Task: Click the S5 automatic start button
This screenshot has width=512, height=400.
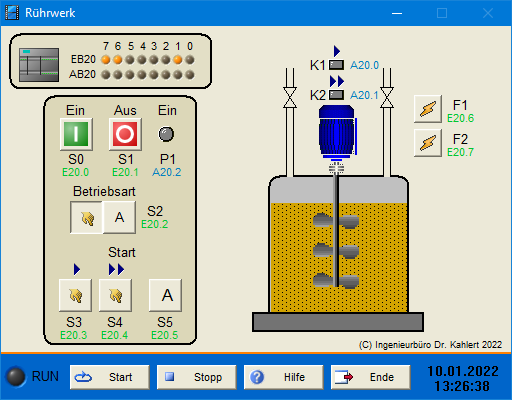Action: tap(165, 295)
